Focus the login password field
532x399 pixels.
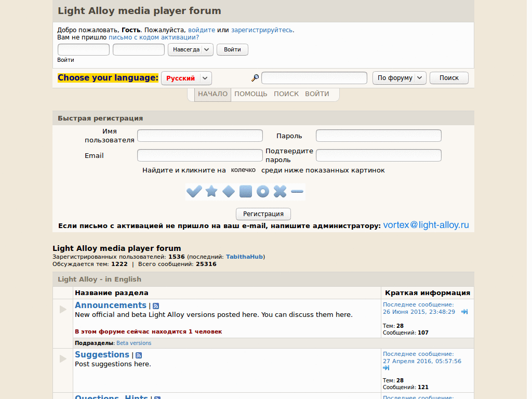pyautogui.click(x=139, y=49)
